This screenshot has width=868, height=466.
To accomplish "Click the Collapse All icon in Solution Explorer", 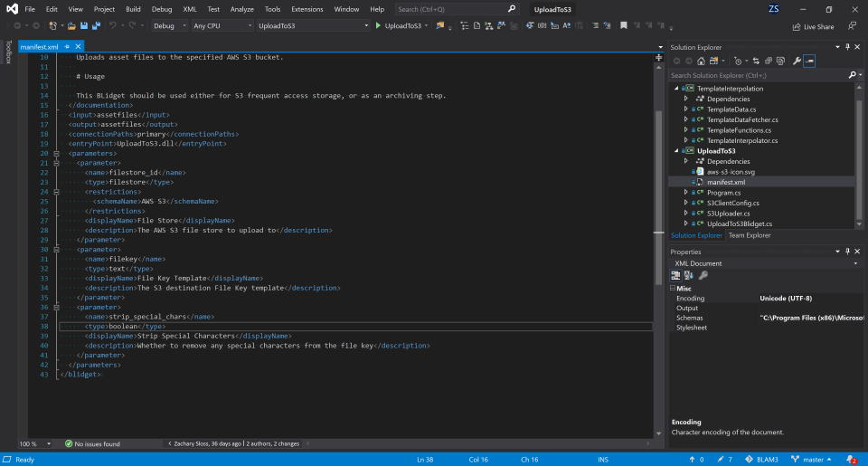I will pyautogui.click(x=769, y=61).
